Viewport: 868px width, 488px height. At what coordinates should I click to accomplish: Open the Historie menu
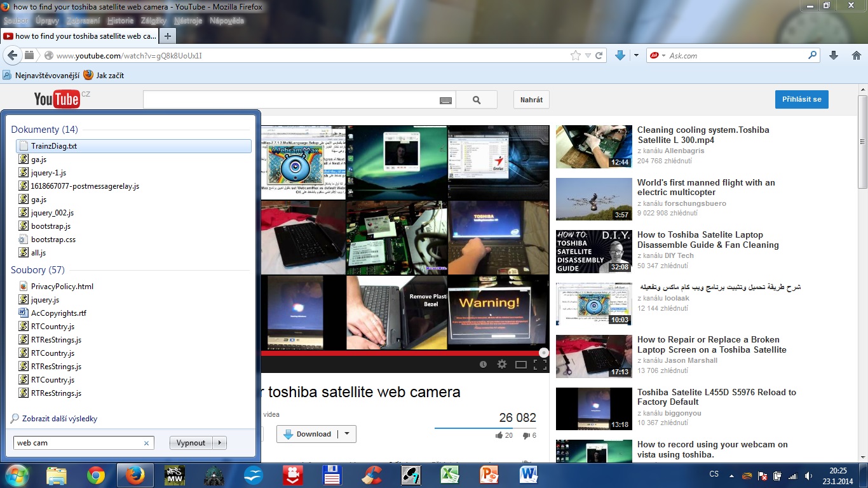(x=120, y=20)
